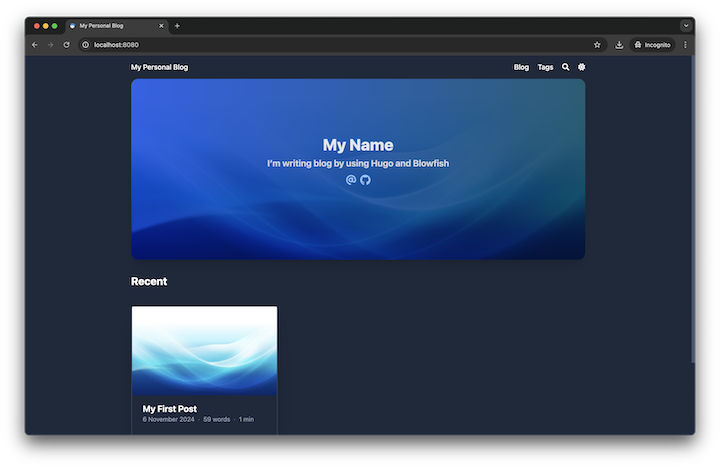Open Chrome's three-dot menu
The width and height of the screenshot is (720, 468).
coord(685,45)
